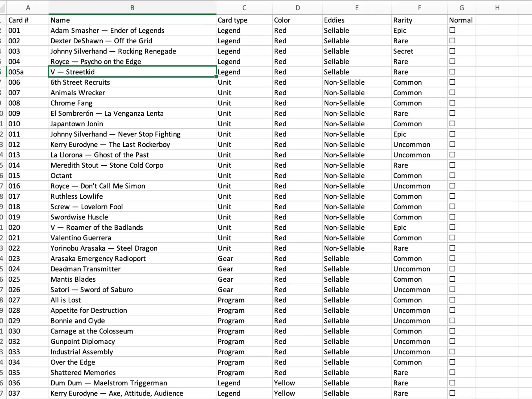Select the cell 'Deadman Transmitter'
The height and width of the screenshot is (399, 532).
[x=132, y=269]
